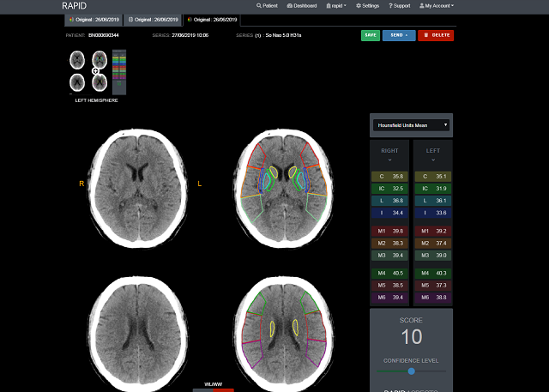Switch to the first Original 26/06/2019 tab
Viewport: 549px width, 392px height.
point(93,19)
